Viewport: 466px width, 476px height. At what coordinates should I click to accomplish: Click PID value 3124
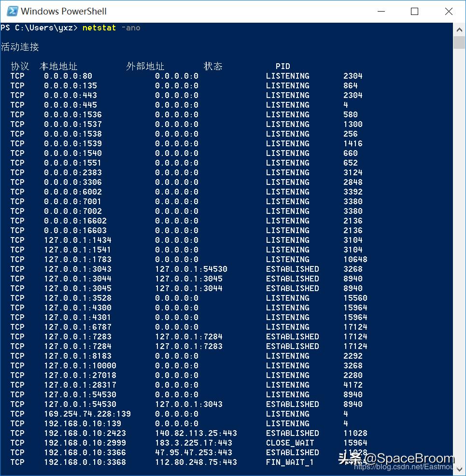click(353, 172)
